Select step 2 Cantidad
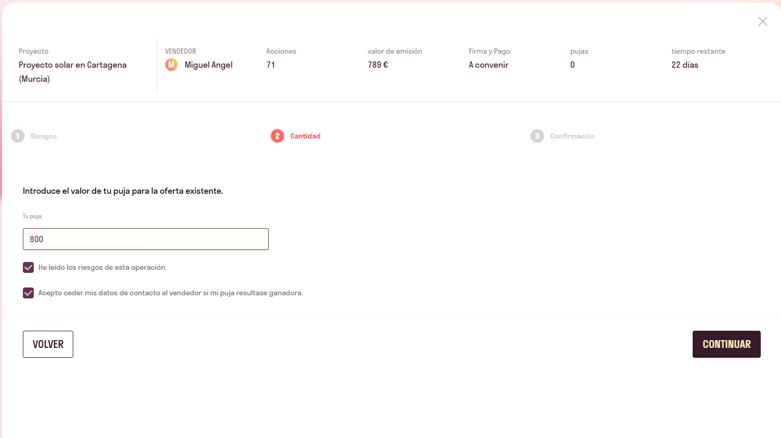The image size is (781, 438). pos(296,136)
